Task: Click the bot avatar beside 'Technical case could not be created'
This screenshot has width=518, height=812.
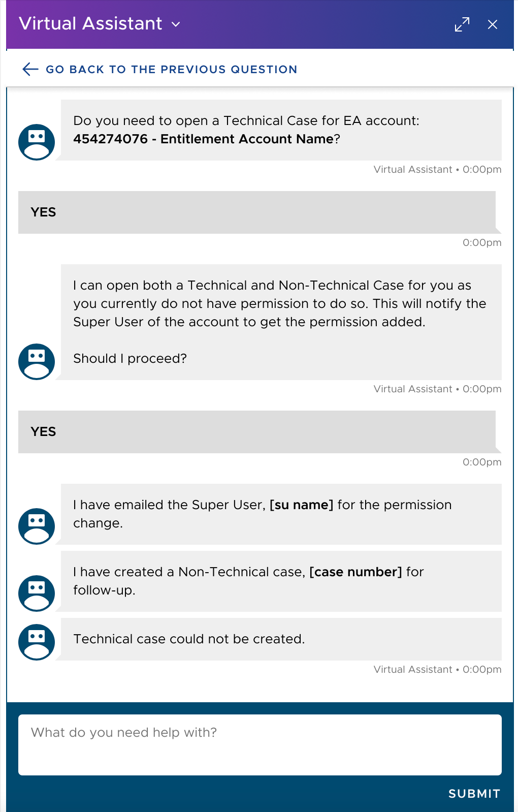Action: [x=37, y=642]
